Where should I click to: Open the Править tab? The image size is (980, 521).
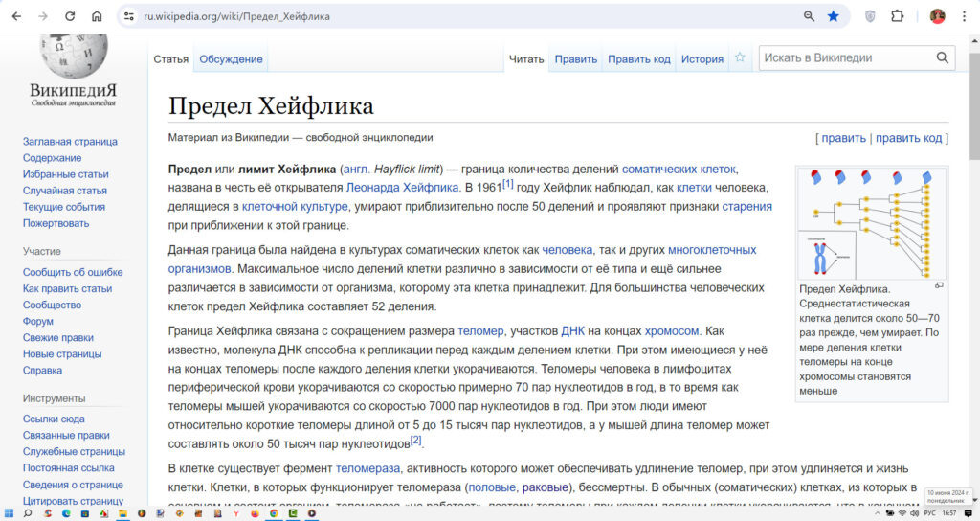click(575, 59)
